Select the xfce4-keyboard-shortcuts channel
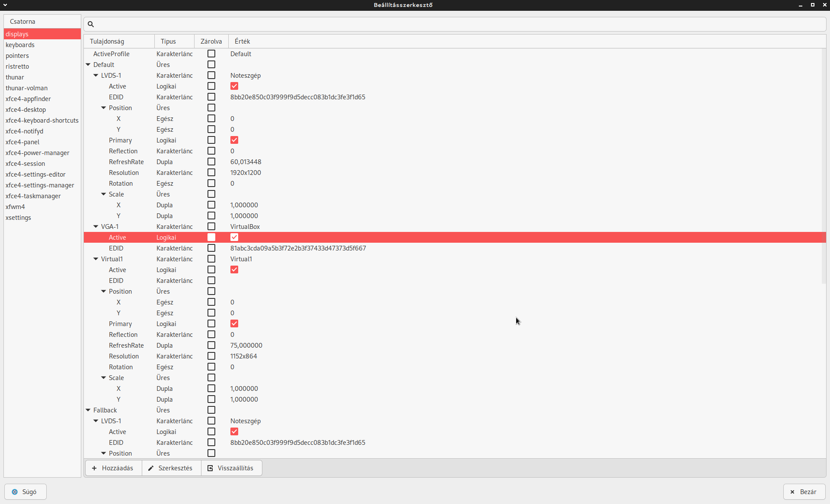 42,120
